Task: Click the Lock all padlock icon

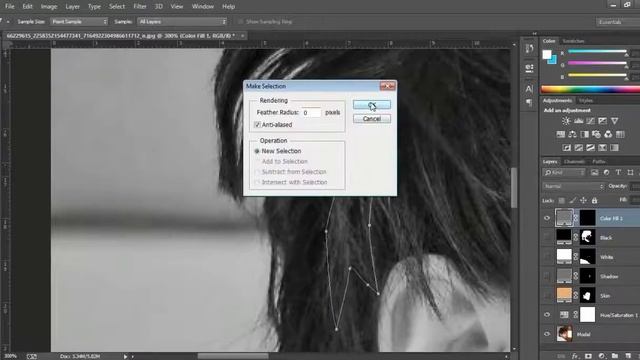Action: click(594, 200)
